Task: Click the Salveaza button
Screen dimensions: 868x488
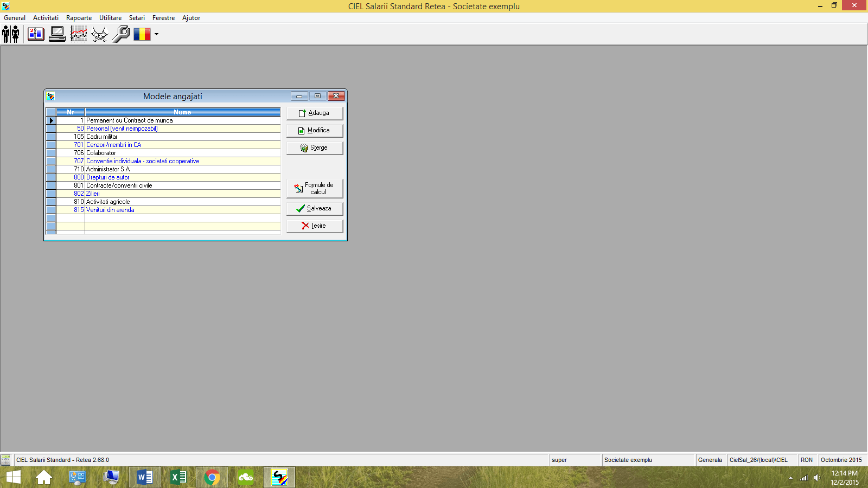Action: click(x=315, y=208)
